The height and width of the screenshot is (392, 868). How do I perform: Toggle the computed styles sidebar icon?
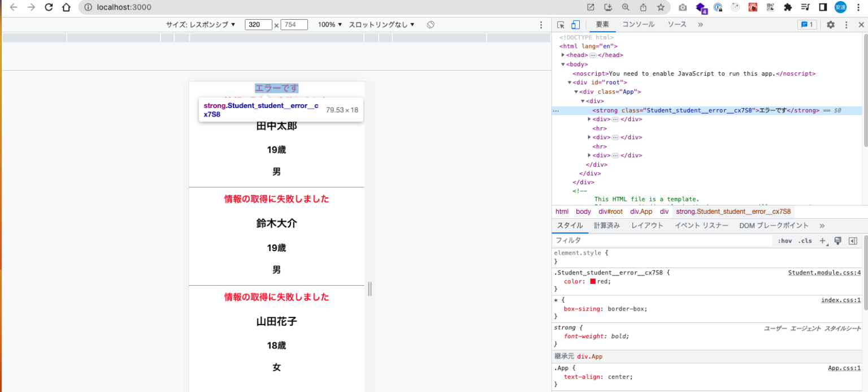click(853, 240)
